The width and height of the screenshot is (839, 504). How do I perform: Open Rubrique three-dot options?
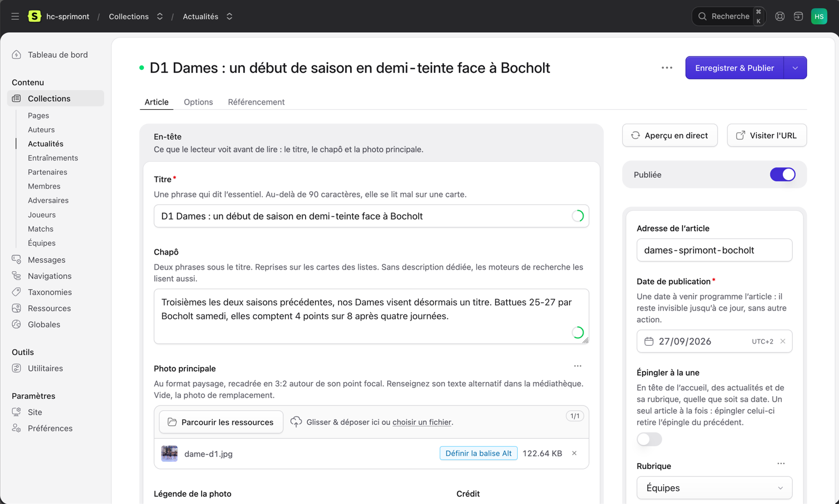(781, 464)
